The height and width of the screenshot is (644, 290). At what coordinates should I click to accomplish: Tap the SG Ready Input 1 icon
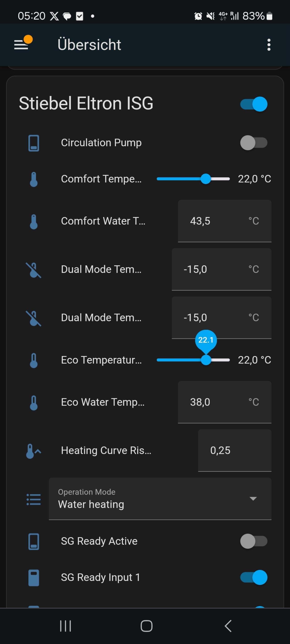tap(34, 577)
